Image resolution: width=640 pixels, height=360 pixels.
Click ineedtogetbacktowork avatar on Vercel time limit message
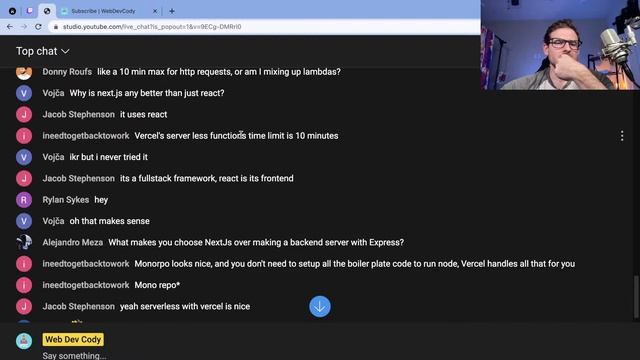point(24,136)
